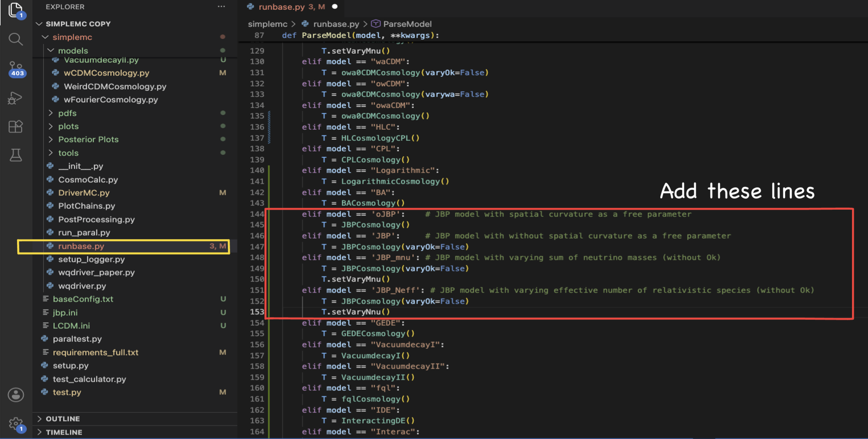Open run_paral.py file
Screen dimensions: 868x439
point(84,233)
